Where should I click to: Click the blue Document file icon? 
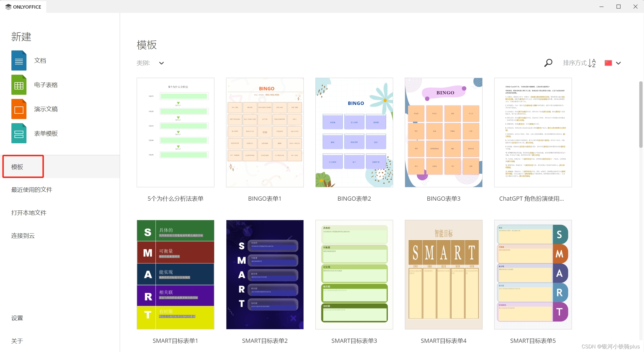(x=19, y=60)
